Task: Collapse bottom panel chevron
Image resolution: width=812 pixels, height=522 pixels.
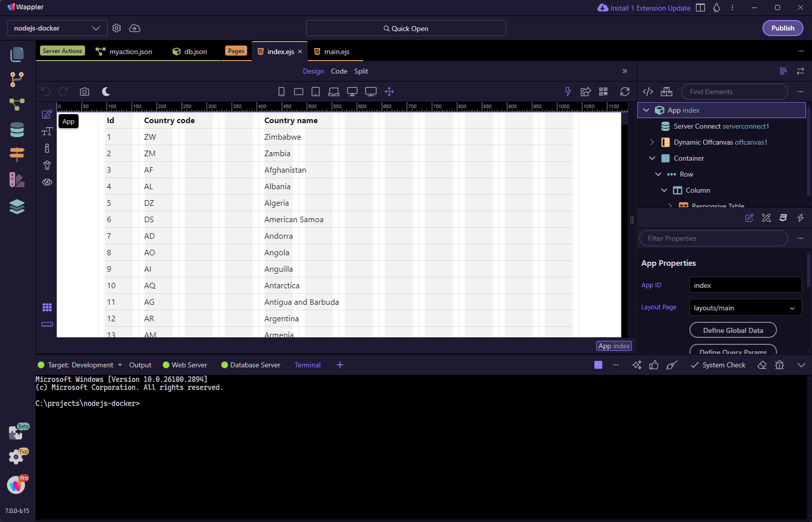Action: coord(801,365)
